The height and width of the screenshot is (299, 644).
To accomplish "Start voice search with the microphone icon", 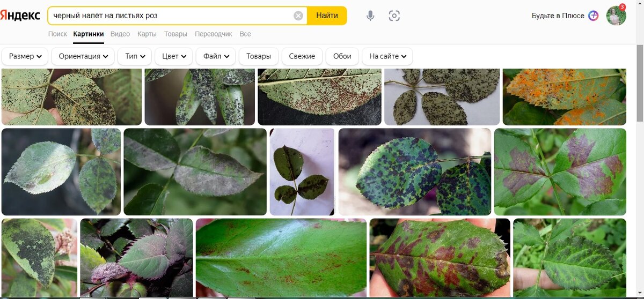I will (x=370, y=16).
